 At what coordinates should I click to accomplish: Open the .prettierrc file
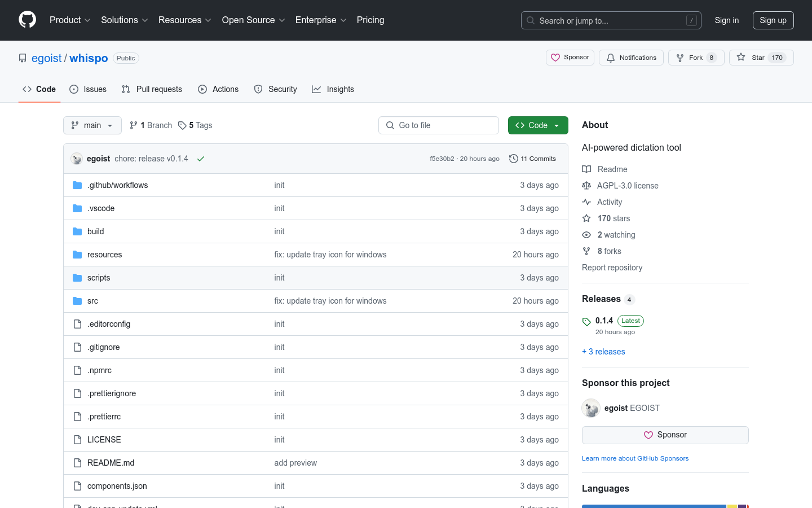[104, 417]
